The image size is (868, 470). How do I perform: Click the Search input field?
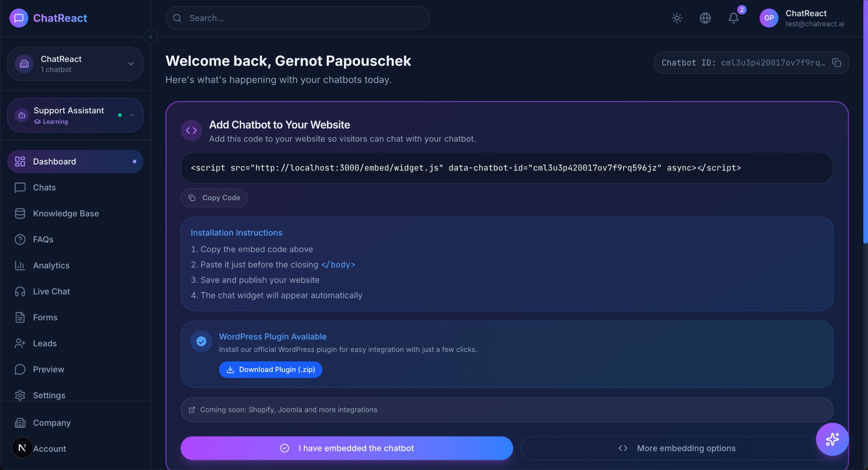297,18
